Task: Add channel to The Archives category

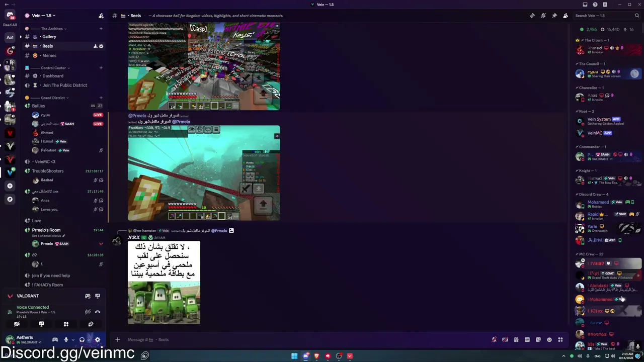Action: pos(101,29)
